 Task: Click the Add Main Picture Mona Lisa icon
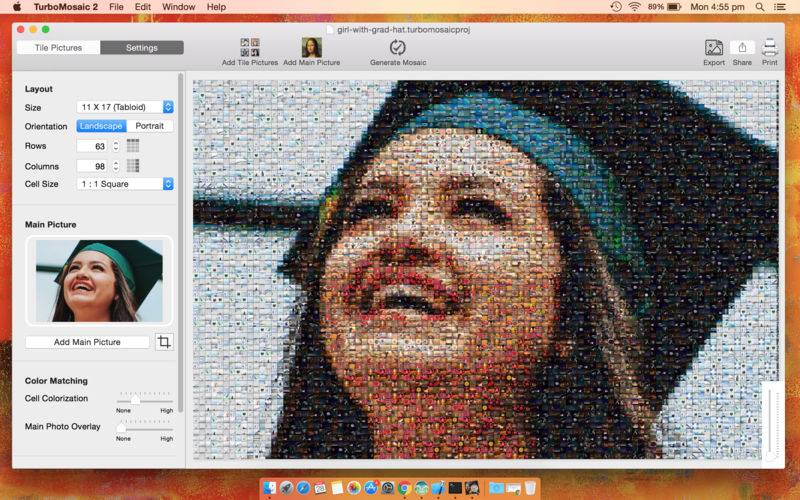(x=311, y=47)
